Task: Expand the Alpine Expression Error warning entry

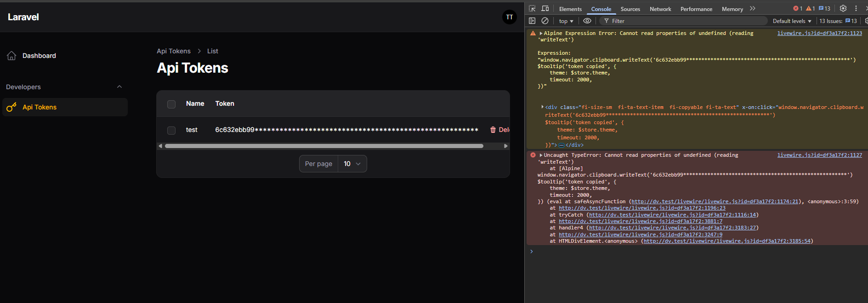Action: click(x=541, y=34)
